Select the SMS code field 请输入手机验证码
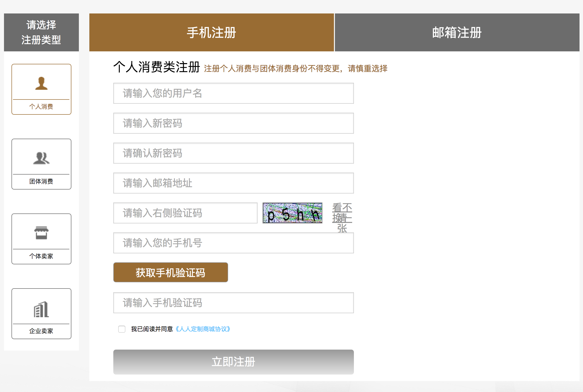This screenshot has width=583, height=392. click(233, 303)
